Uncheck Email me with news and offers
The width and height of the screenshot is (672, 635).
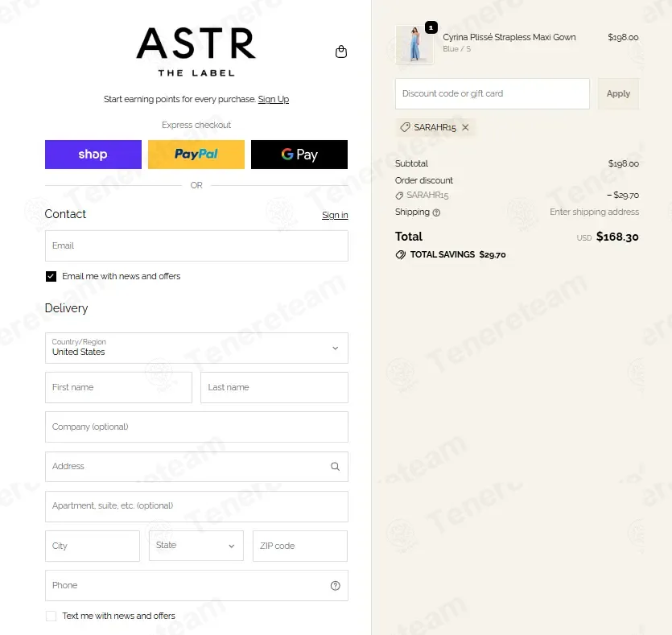coord(51,276)
